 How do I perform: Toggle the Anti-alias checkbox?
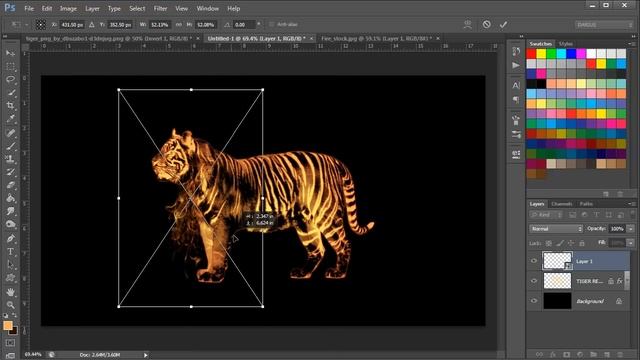coord(271,24)
